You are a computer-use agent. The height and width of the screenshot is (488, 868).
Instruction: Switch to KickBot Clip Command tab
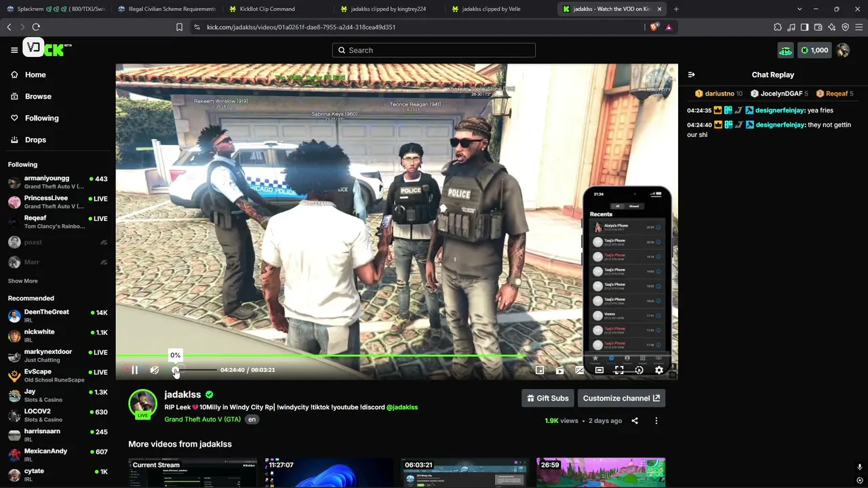click(277, 9)
